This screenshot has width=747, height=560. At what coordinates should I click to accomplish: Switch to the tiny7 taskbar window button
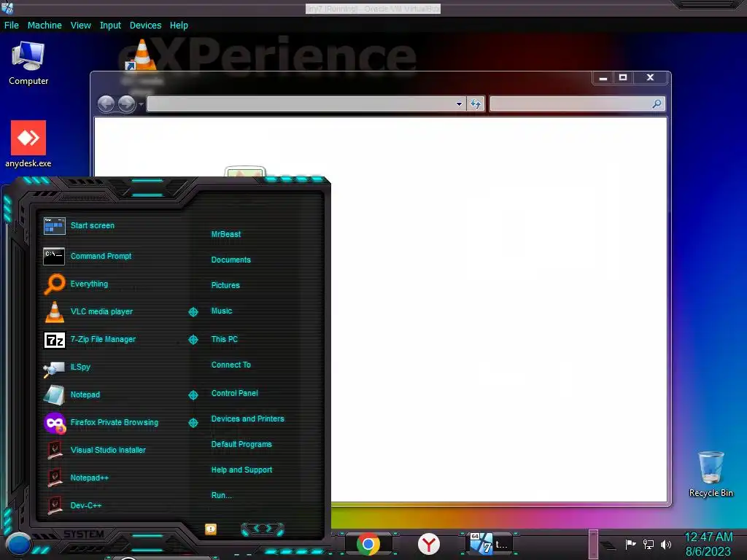[489, 544]
